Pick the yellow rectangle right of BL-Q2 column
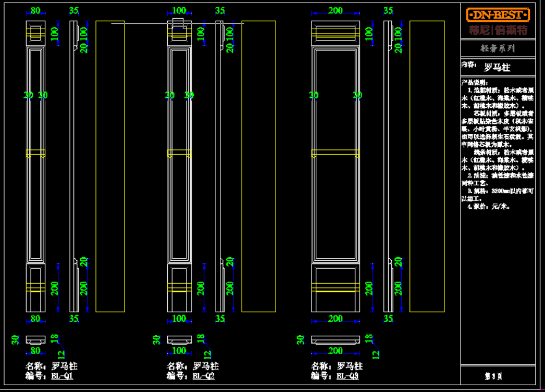Viewport: 545px width, 392px height. point(258,167)
